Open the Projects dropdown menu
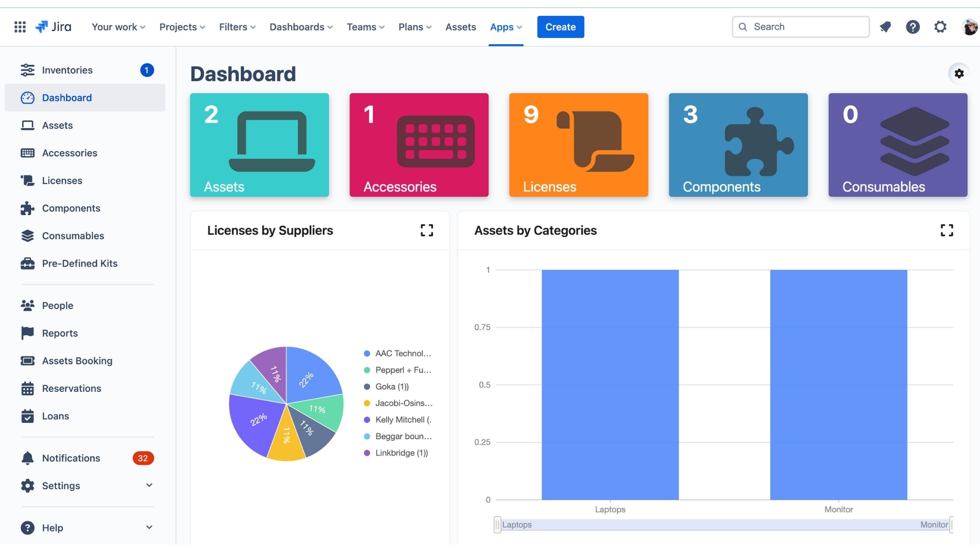Image resolution: width=980 pixels, height=551 pixels. point(182,27)
